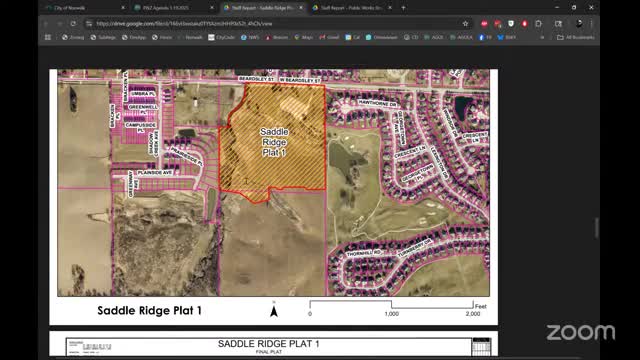This screenshot has height=360, width=640.
Task: Bookmark this page with the star icon
Action: (x=465, y=24)
